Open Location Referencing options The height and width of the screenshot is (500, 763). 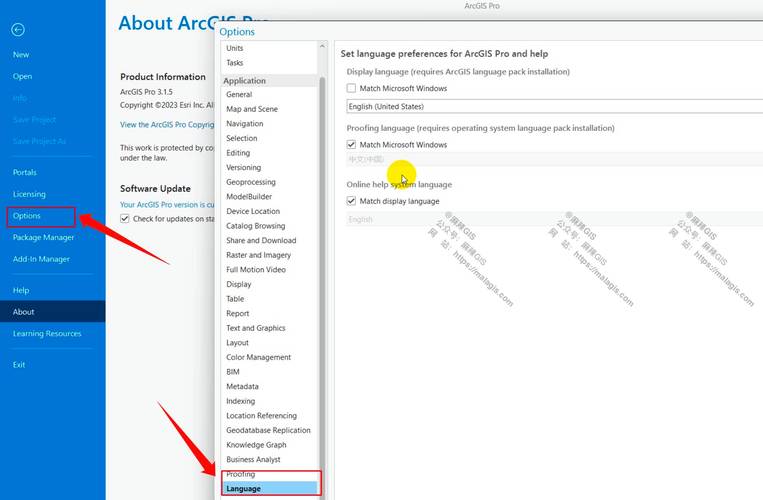tap(261, 415)
